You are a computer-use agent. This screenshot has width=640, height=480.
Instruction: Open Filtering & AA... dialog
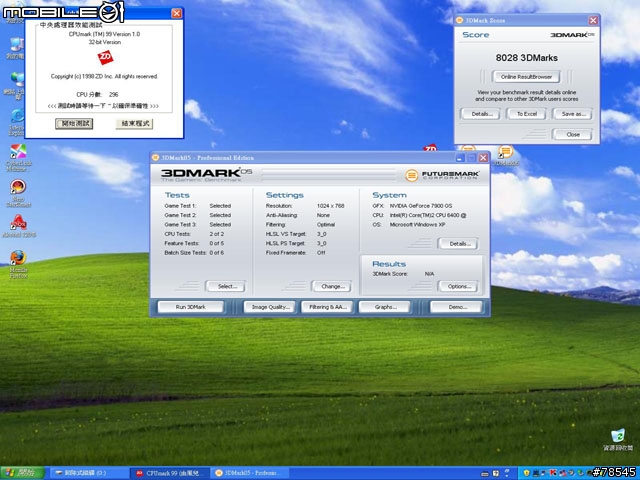coord(328,307)
